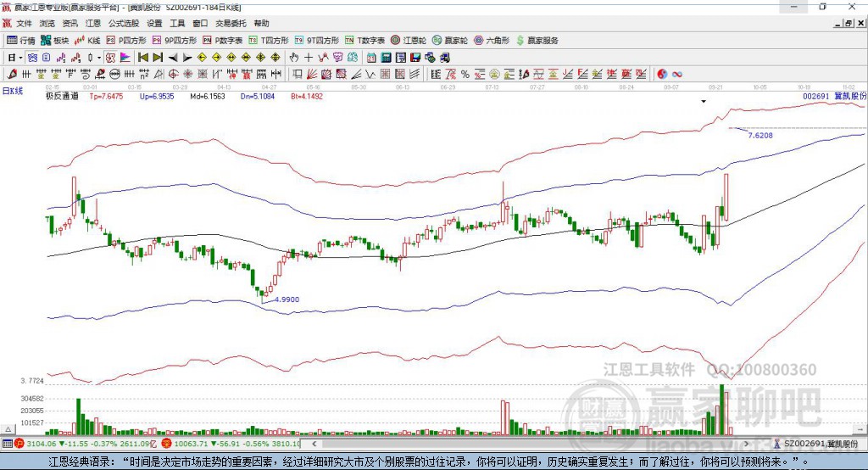Open the P四方形 tool
868x470 pixels.
[126, 41]
